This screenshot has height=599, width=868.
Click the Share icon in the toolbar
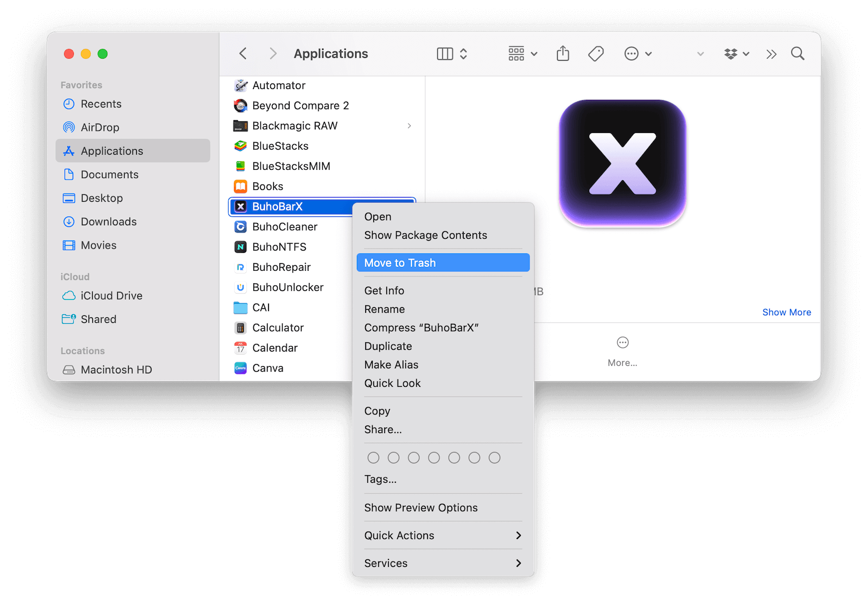coord(563,53)
